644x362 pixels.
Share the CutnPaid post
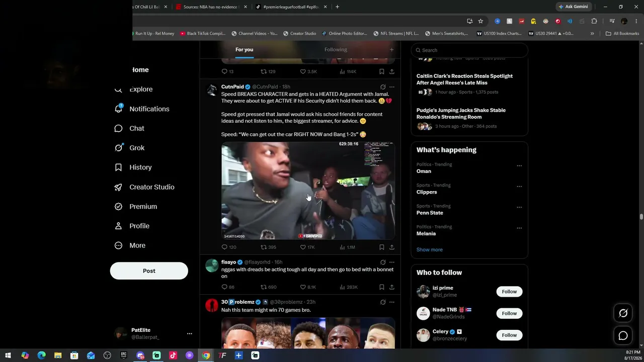point(392,247)
